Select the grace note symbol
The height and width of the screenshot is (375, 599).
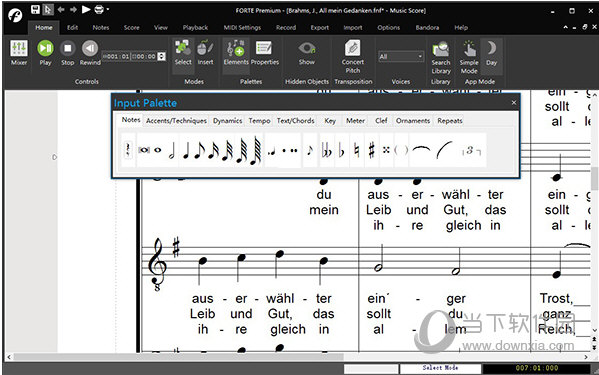pos(310,150)
